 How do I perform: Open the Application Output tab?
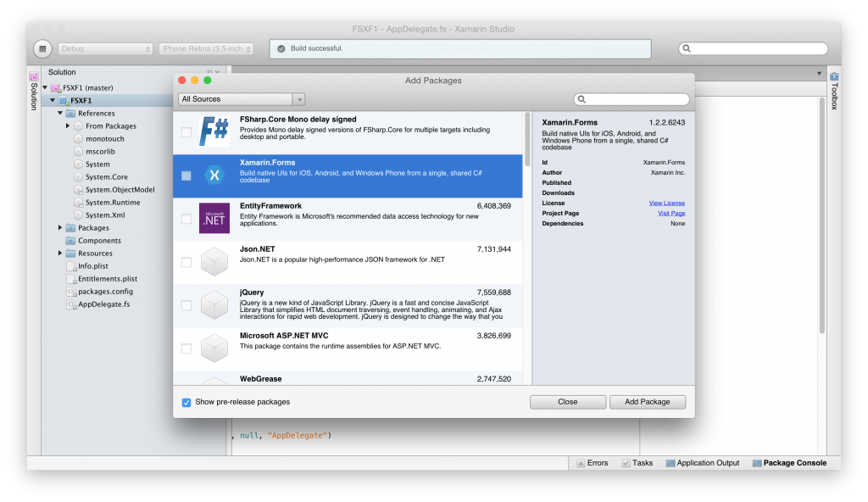(703, 463)
